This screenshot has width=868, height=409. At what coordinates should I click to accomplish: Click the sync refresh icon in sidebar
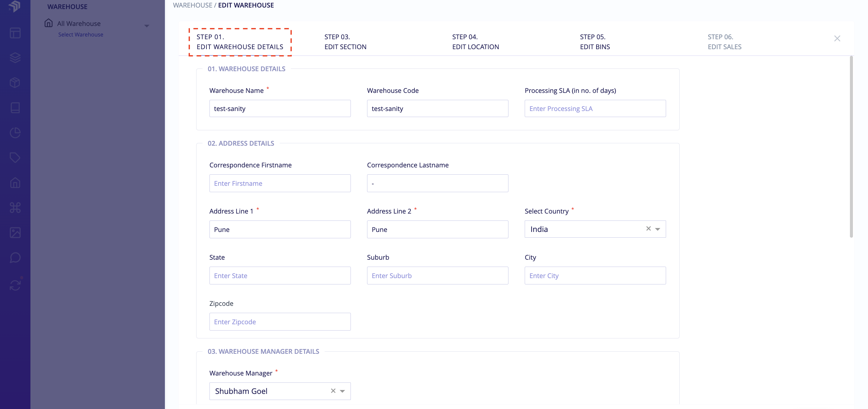[15, 285]
